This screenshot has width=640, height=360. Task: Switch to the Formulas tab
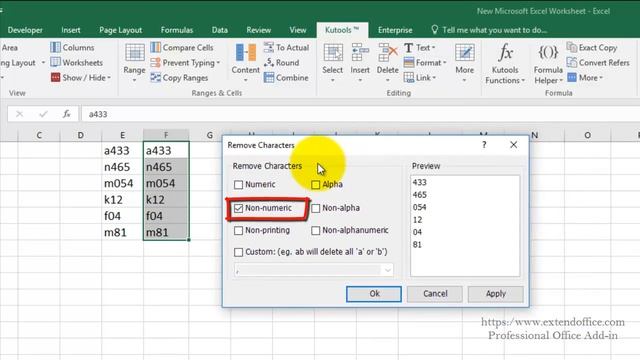pos(177,30)
